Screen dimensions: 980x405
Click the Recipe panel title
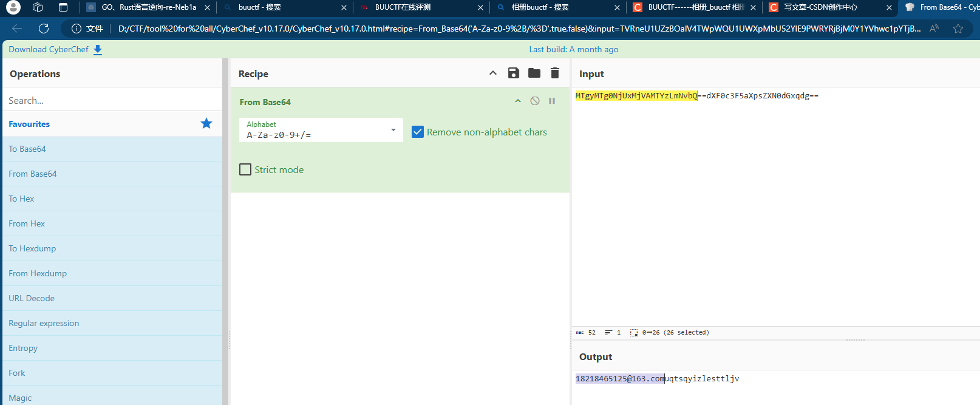click(253, 73)
